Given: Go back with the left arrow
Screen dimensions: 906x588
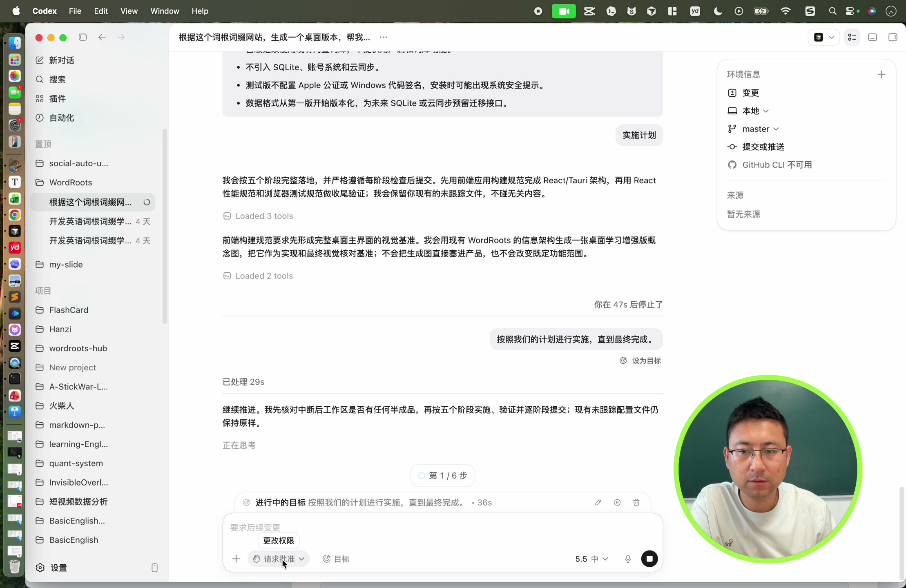Looking at the screenshot, I should tap(102, 37).
